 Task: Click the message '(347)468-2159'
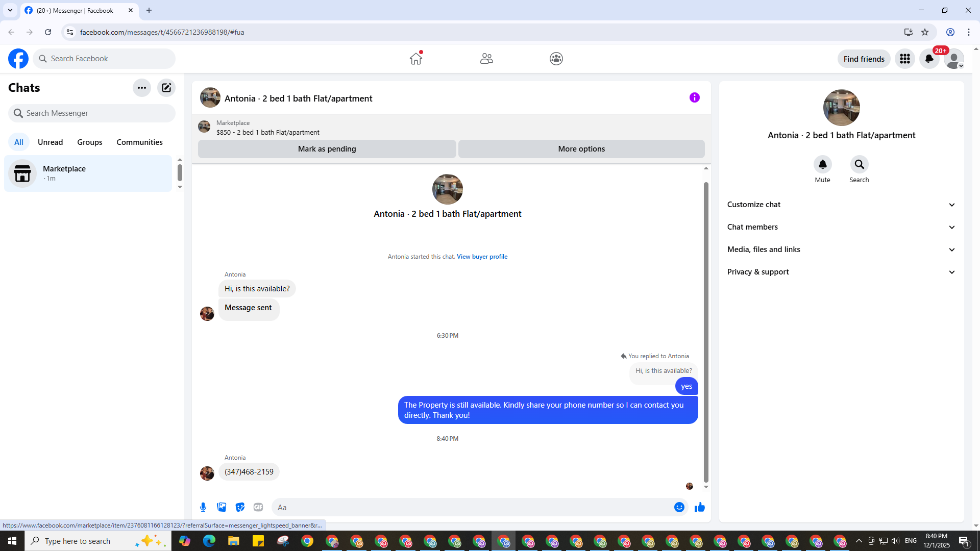tap(249, 472)
